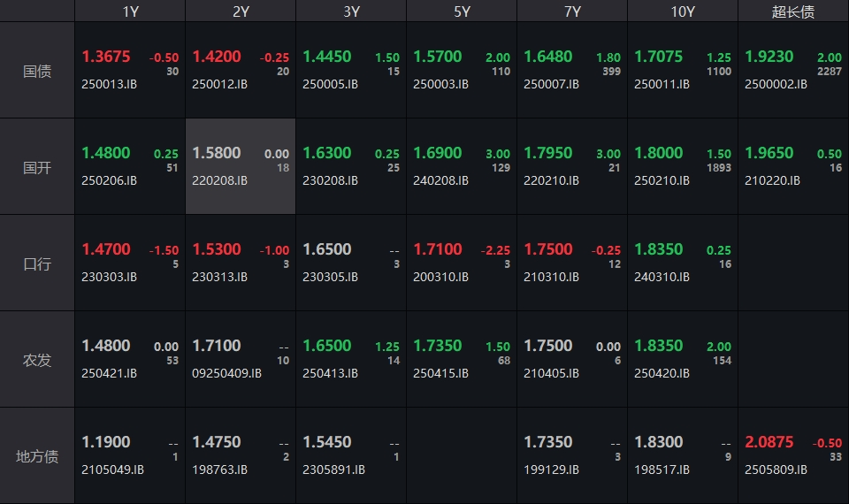The height and width of the screenshot is (504, 849).
Task: Select the 1.9230 ultra-long treasury yield
Action: click(x=769, y=57)
